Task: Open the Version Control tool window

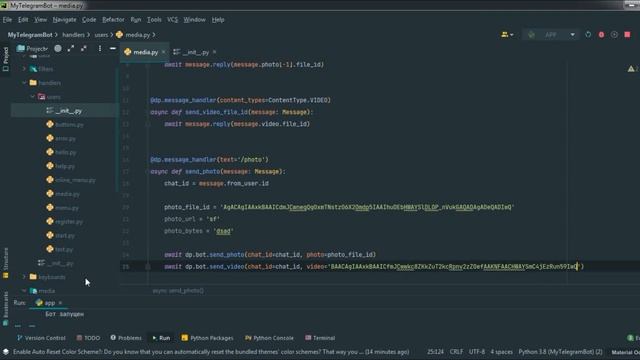Action: pos(41,338)
